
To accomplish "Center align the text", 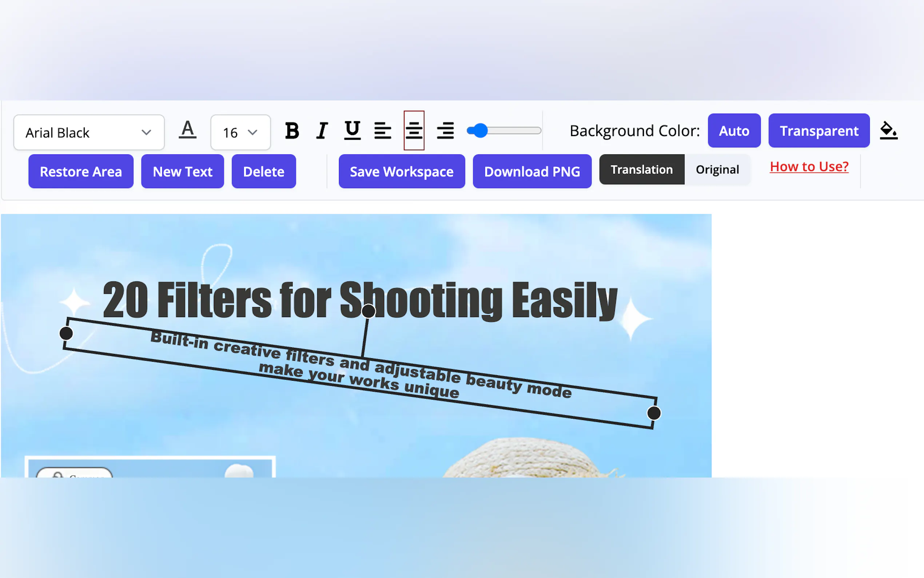I will click(414, 131).
